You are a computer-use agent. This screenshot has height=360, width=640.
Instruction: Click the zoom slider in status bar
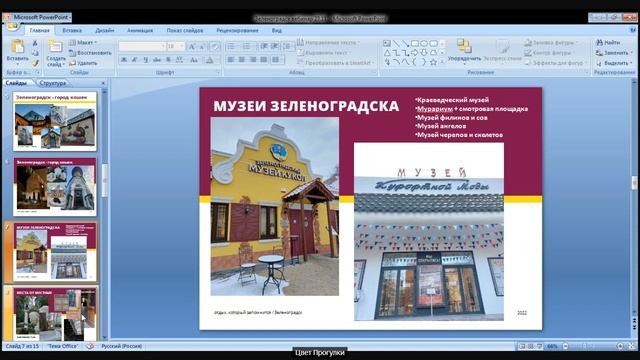pyautogui.click(x=593, y=346)
